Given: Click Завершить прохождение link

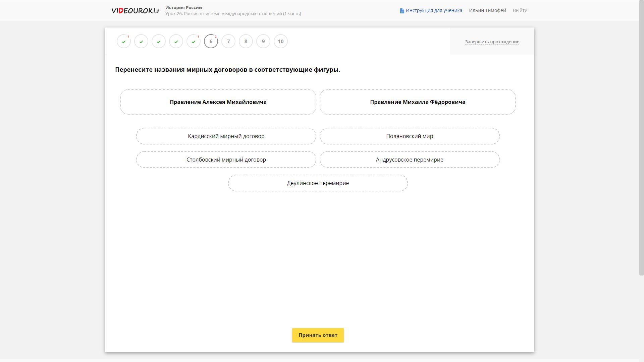Looking at the screenshot, I should coord(492,42).
